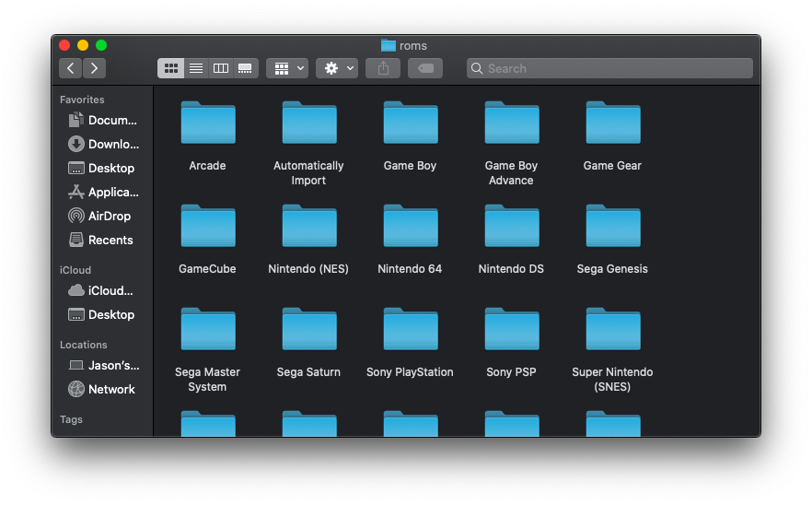Viewport: 812px width, 505px height.
Task: Go back to the previous folder
Action: pos(70,68)
